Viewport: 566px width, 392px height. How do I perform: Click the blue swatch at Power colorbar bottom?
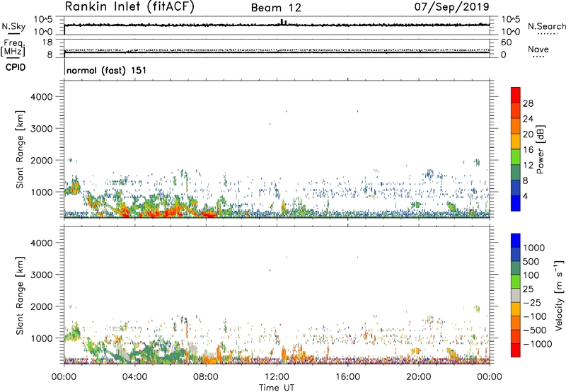pos(516,203)
